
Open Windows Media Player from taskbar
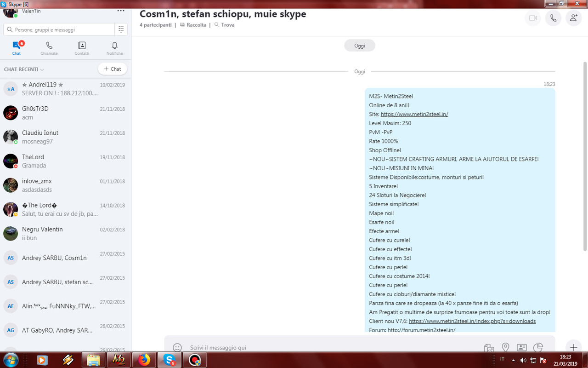tap(42, 360)
